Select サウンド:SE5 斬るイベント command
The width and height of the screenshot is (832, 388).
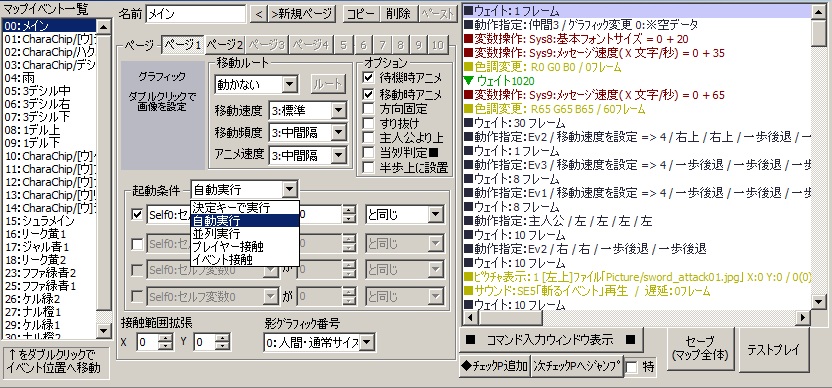[x=637, y=291]
